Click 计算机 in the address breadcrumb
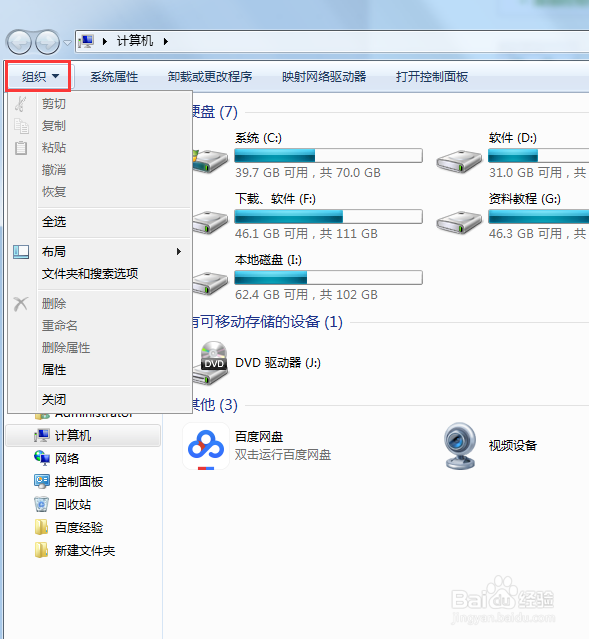This screenshot has width=589, height=639. point(135,41)
